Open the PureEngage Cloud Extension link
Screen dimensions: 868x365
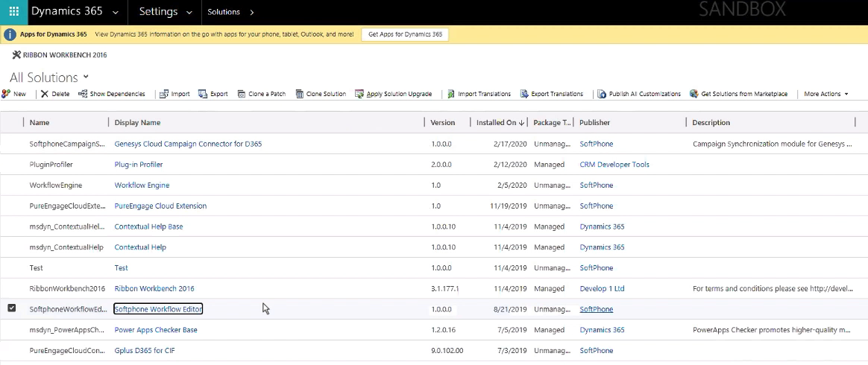click(x=160, y=206)
